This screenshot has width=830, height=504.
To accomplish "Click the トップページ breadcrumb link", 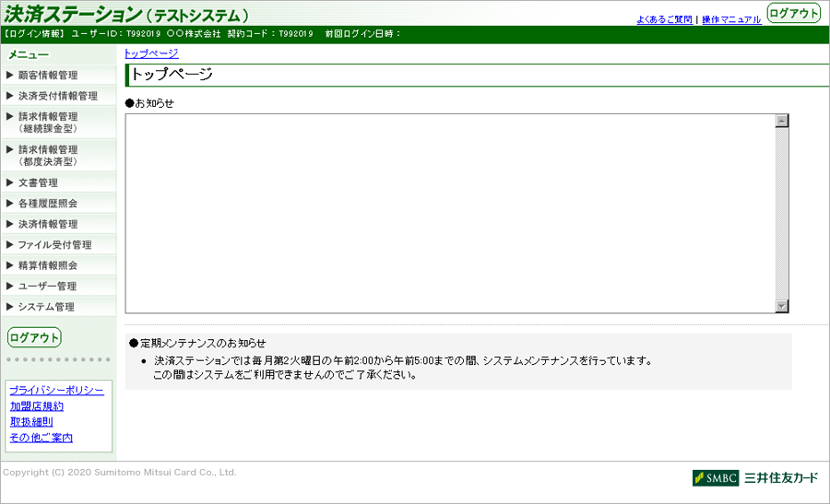I will [151, 53].
